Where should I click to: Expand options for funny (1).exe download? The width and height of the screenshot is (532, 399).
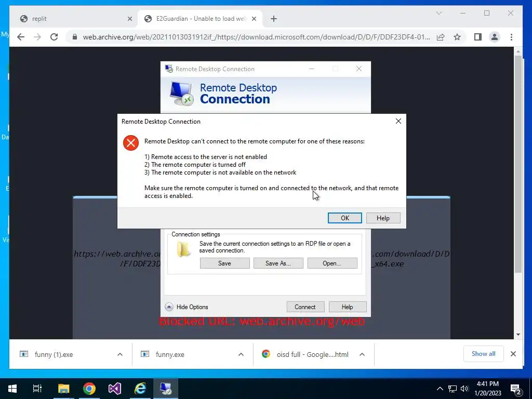point(120,354)
